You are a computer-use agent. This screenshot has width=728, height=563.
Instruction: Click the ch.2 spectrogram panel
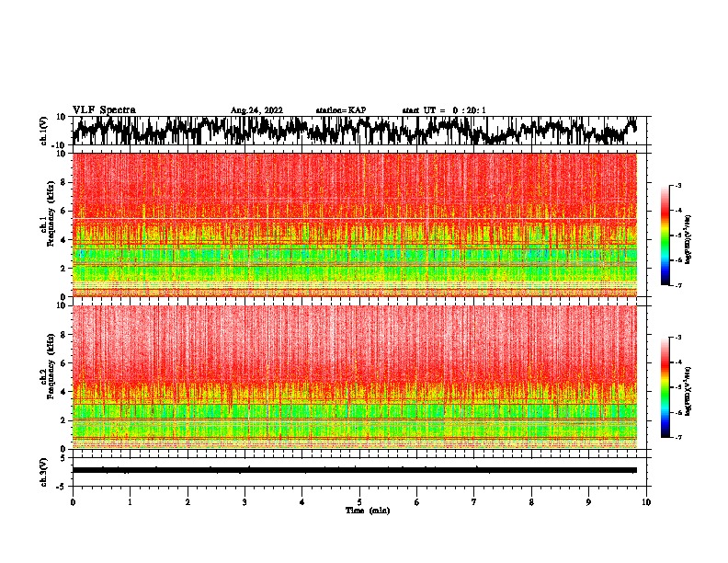[355, 377]
